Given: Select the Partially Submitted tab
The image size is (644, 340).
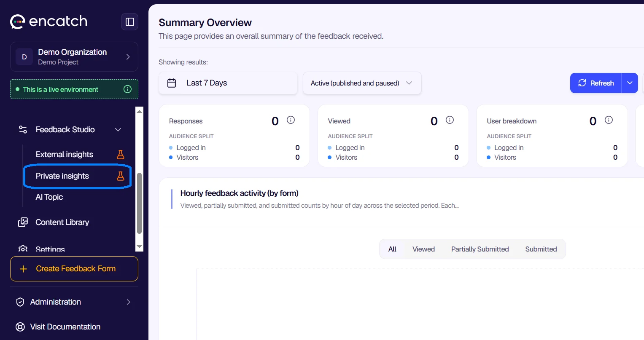Looking at the screenshot, I should 480,249.
